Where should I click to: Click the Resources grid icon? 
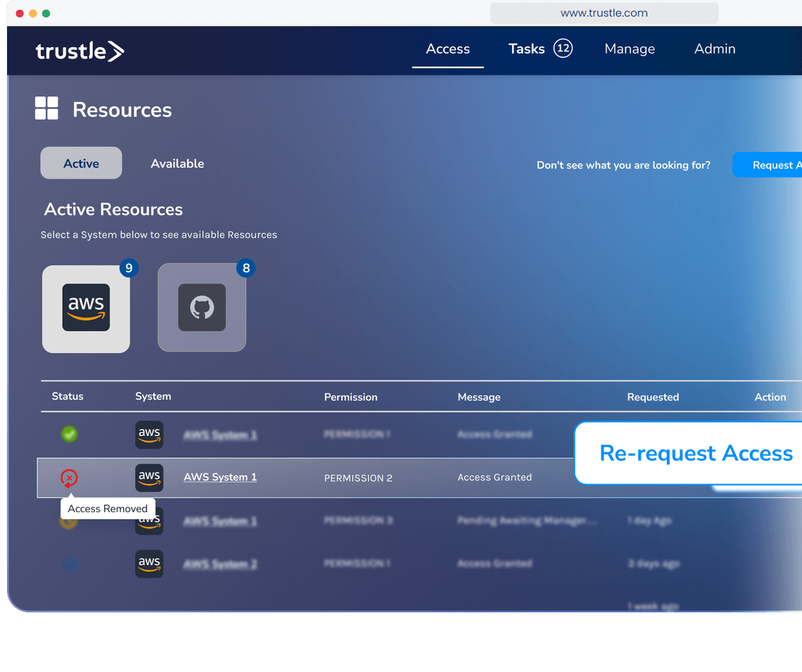click(46, 108)
